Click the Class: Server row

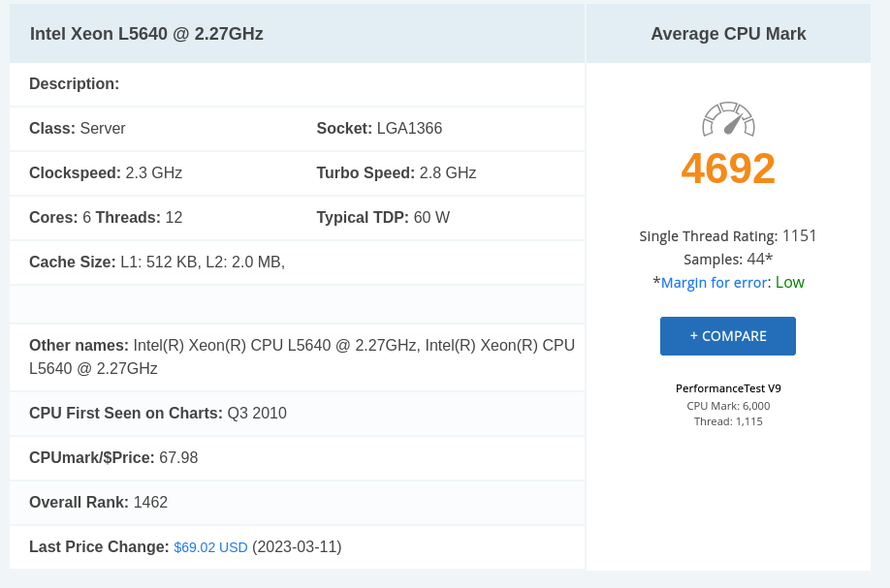(78, 129)
